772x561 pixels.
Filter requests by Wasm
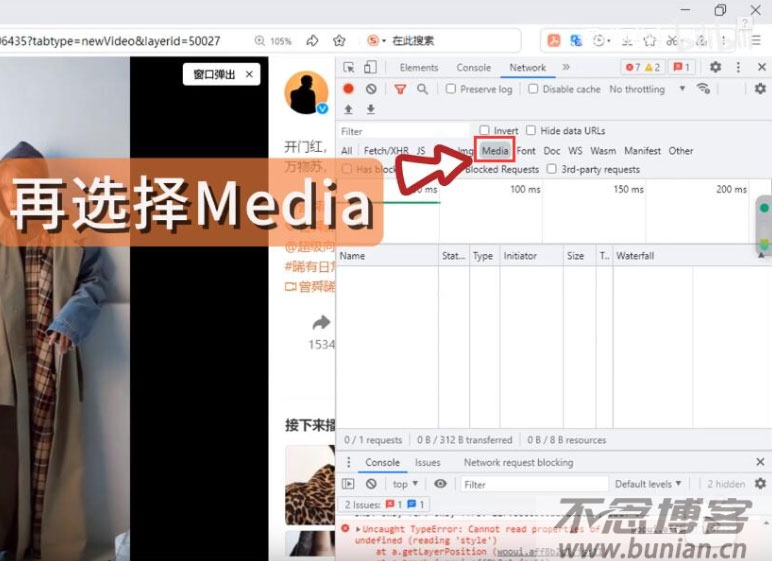[603, 151]
